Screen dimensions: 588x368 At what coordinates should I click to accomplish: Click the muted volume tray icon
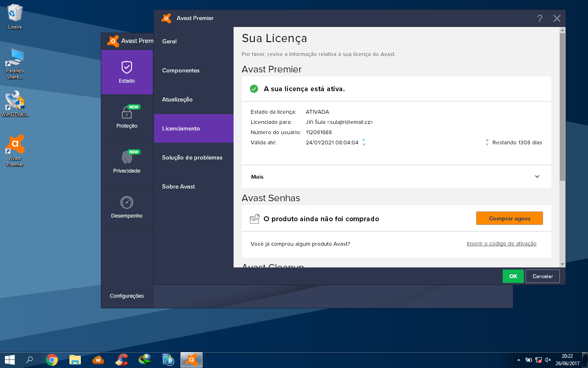pos(548,360)
